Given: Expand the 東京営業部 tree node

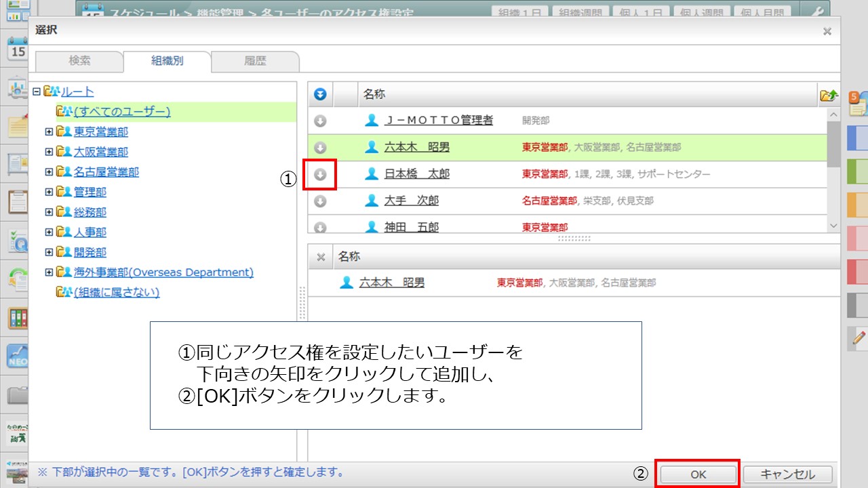Looking at the screenshot, I should click(49, 132).
